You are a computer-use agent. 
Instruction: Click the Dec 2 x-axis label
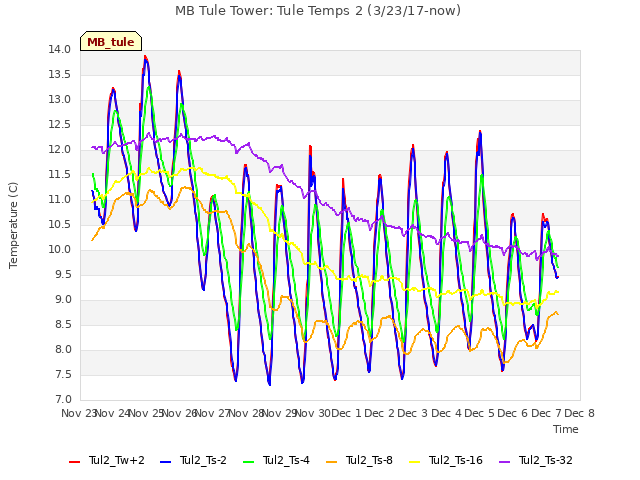tap(380, 413)
